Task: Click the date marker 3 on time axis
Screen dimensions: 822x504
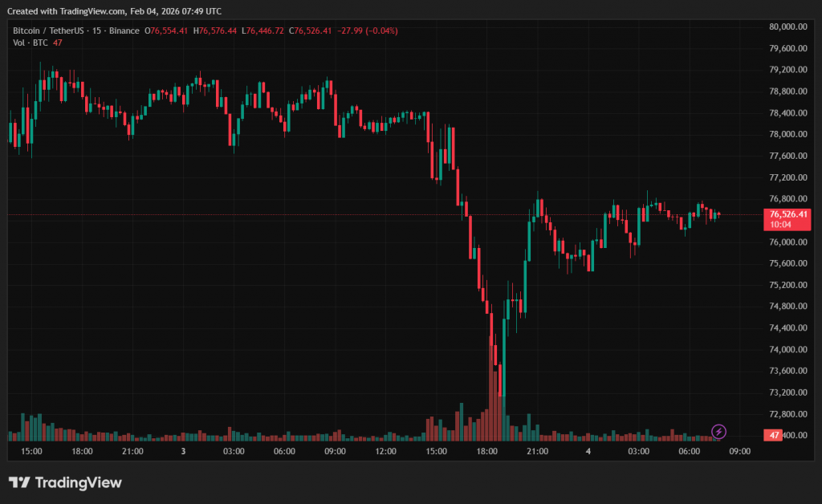Action: [x=183, y=452]
